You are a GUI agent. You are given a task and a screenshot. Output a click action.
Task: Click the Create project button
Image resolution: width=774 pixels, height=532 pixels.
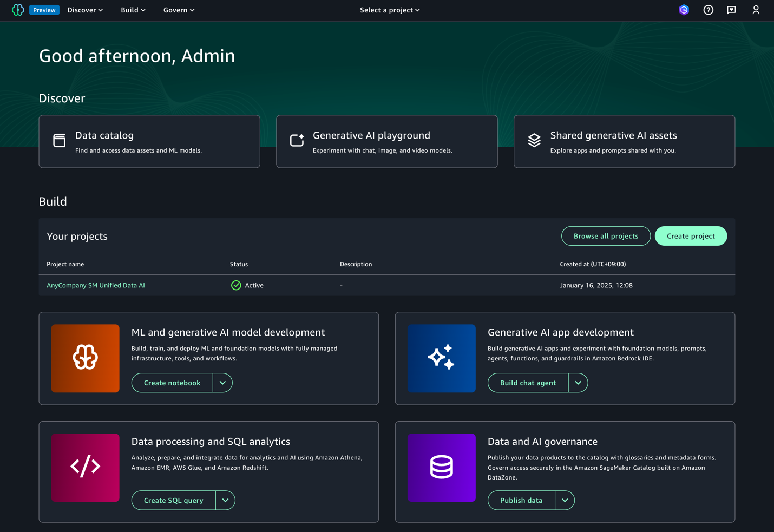pos(691,236)
